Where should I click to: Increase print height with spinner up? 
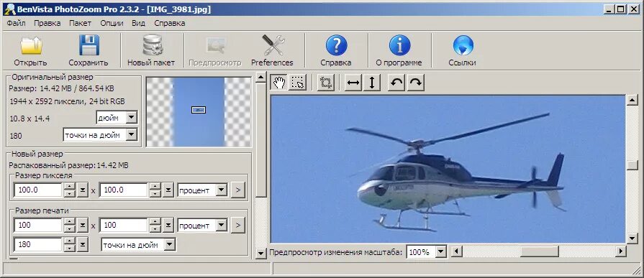pos(155,222)
